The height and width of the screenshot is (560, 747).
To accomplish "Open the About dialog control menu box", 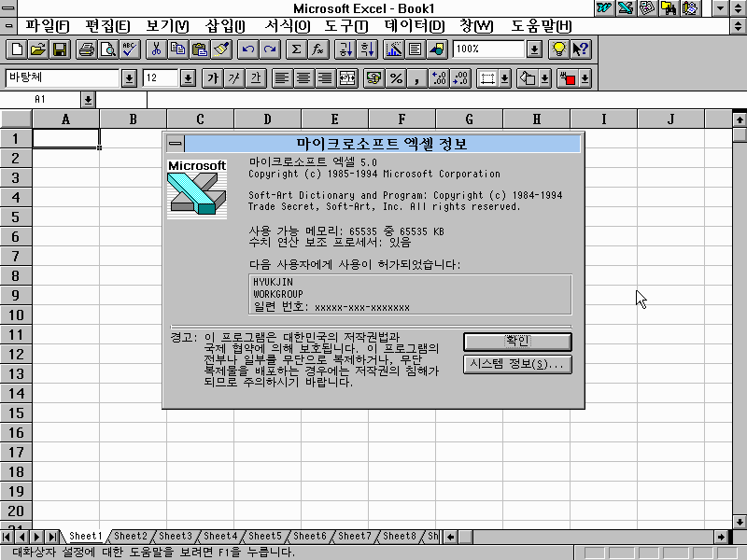I will tap(175, 144).
